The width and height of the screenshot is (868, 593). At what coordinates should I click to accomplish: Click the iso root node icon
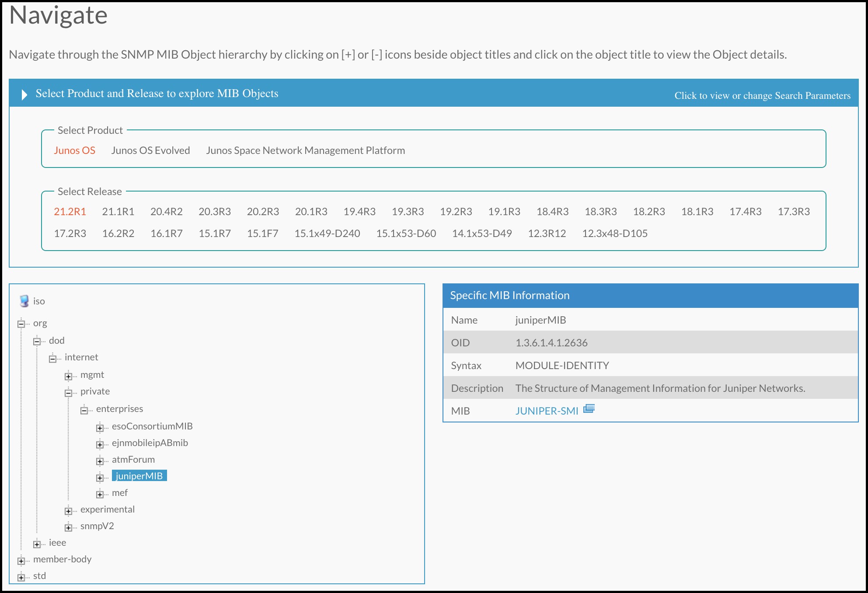coord(24,301)
